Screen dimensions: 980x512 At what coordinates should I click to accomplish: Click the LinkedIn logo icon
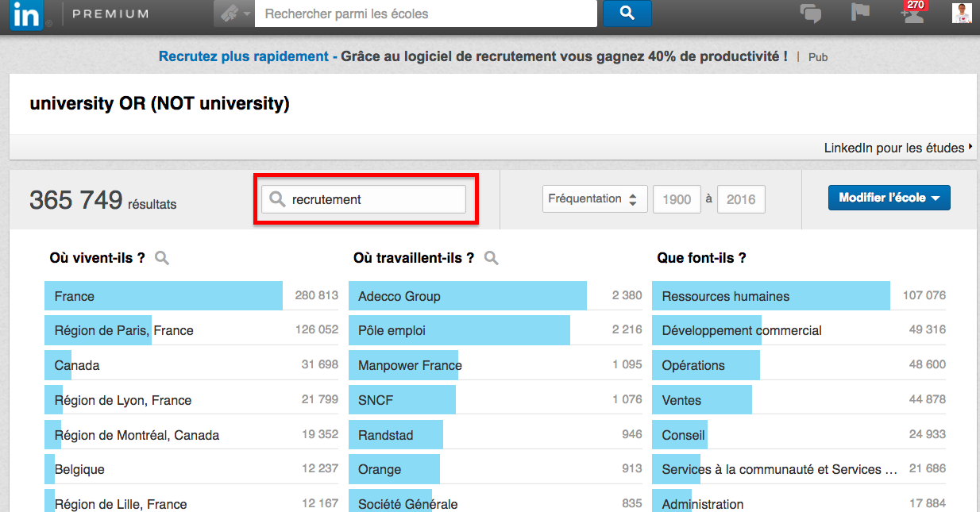coord(27,14)
